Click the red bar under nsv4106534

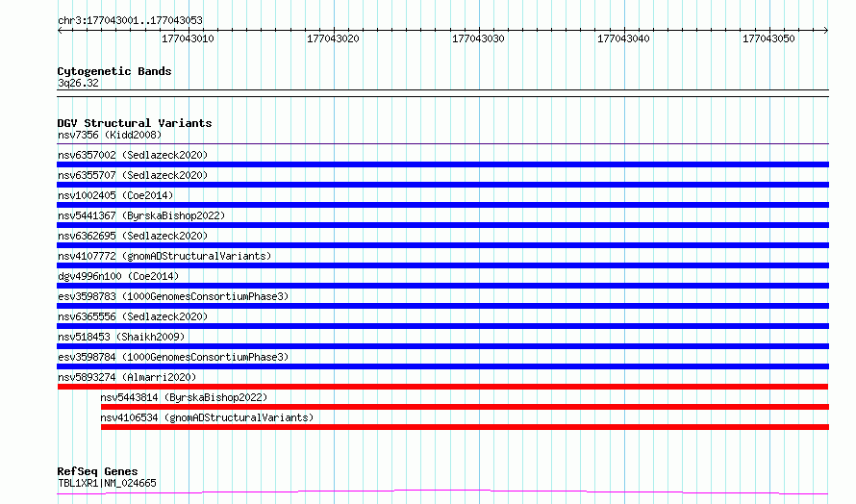pos(465,427)
